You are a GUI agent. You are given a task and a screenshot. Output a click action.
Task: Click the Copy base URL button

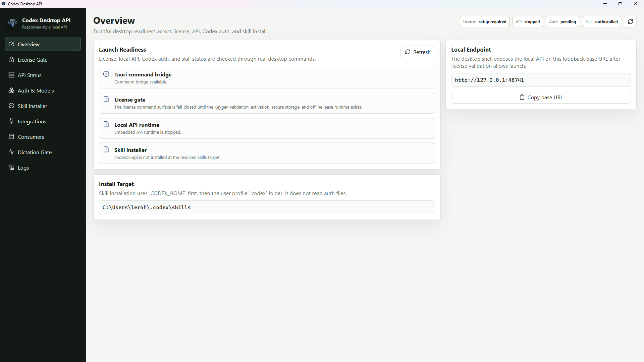point(541,97)
